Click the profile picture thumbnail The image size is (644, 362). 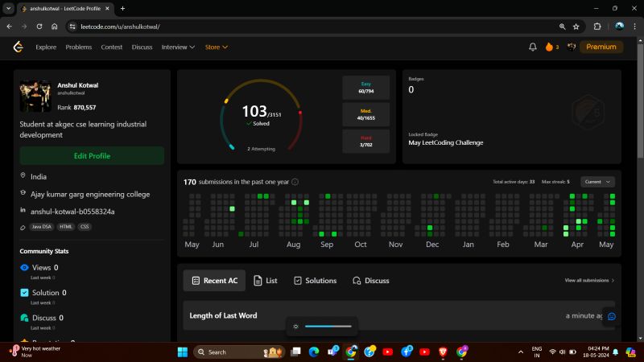(35, 96)
